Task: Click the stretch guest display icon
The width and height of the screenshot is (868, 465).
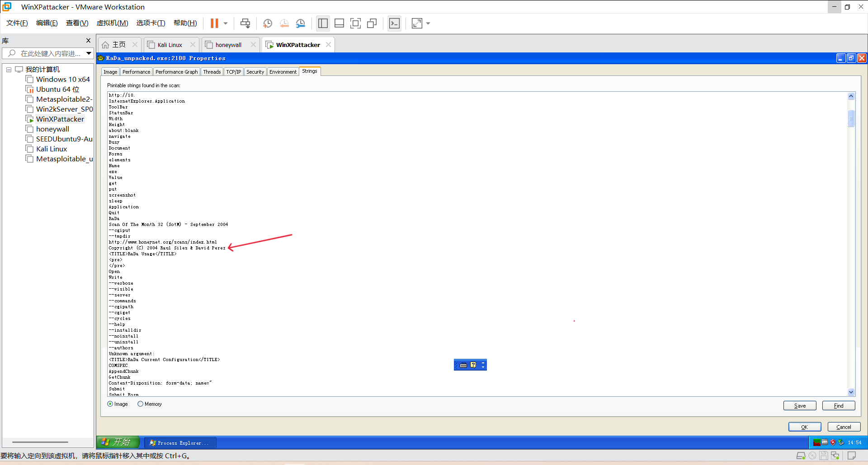Action: 417,23
